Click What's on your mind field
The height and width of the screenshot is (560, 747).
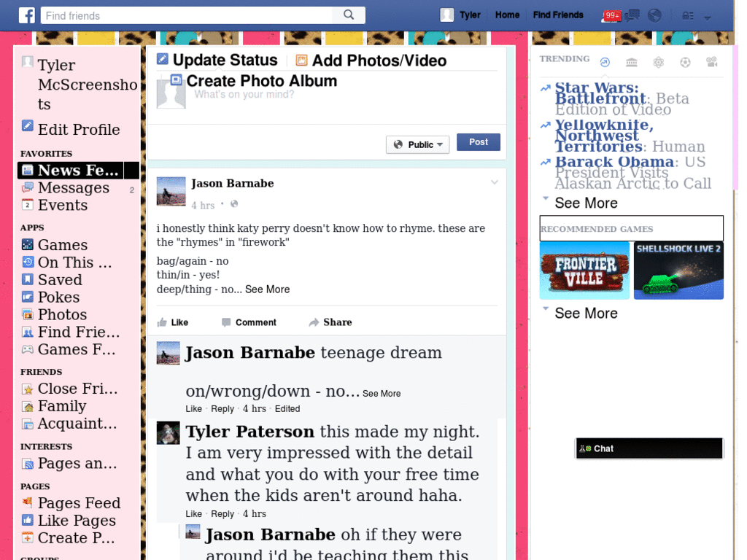pyautogui.click(x=244, y=94)
